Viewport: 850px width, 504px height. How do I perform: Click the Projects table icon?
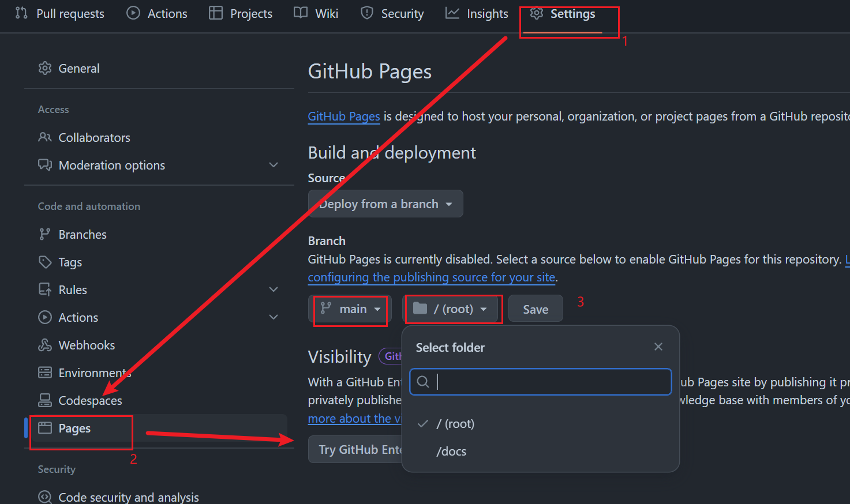point(216,13)
